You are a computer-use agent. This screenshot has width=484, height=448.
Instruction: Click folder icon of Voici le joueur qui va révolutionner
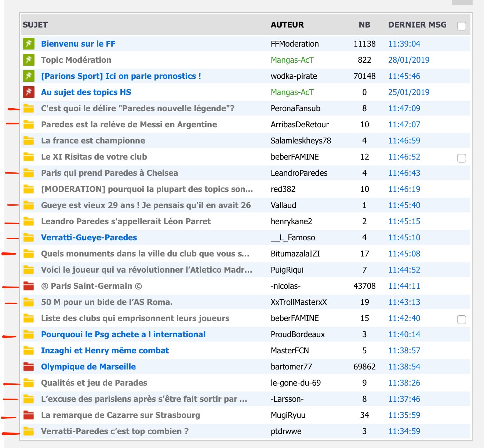point(29,270)
